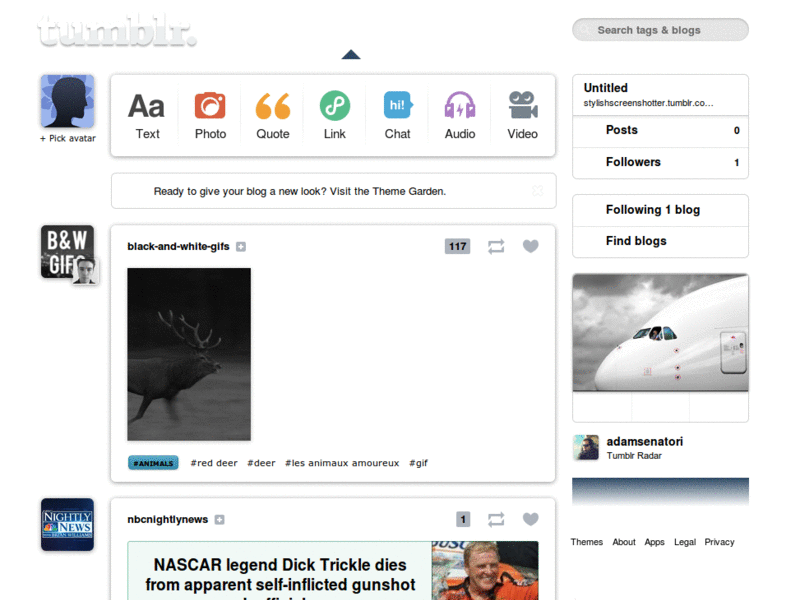Open the #gif tag
This screenshot has height=600, width=800.
(418, 463)
